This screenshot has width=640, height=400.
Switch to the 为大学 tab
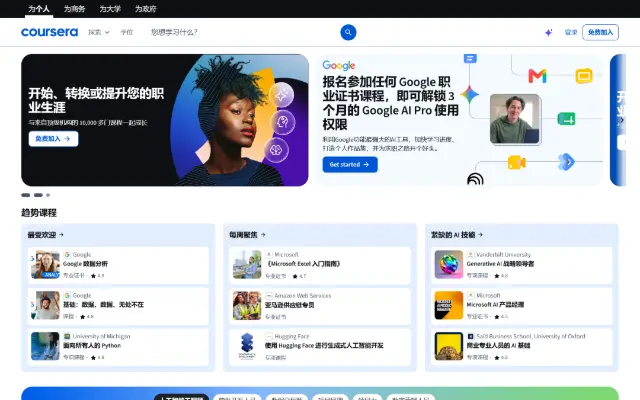[110, 9]
